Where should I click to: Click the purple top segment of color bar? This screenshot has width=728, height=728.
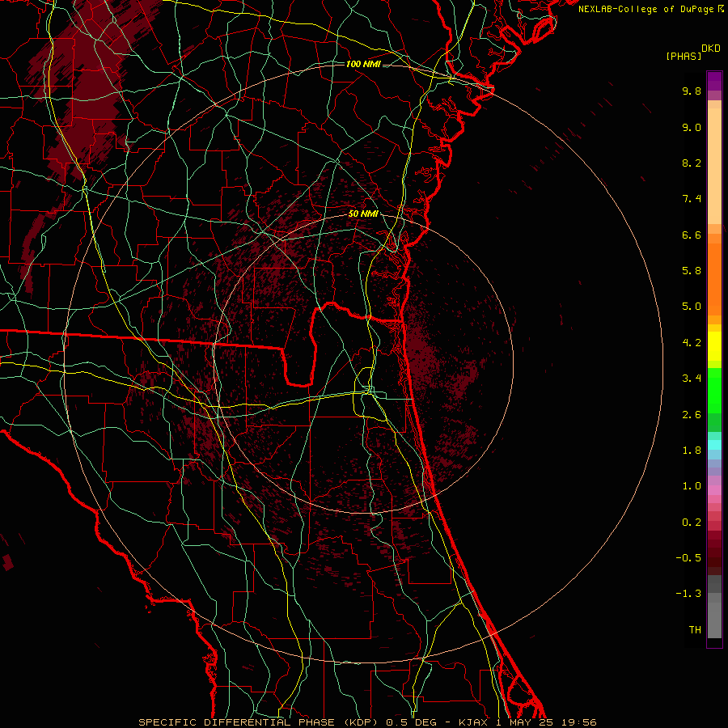tap(714, 81)
